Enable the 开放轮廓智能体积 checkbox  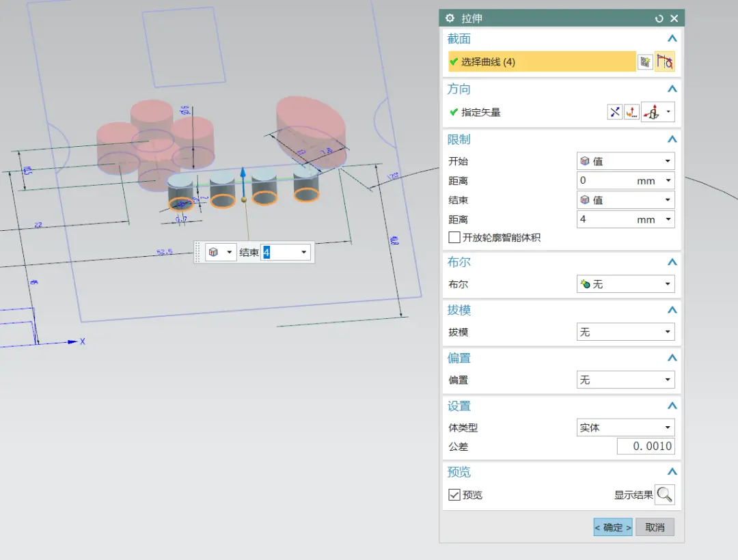(x=454, y=238)
